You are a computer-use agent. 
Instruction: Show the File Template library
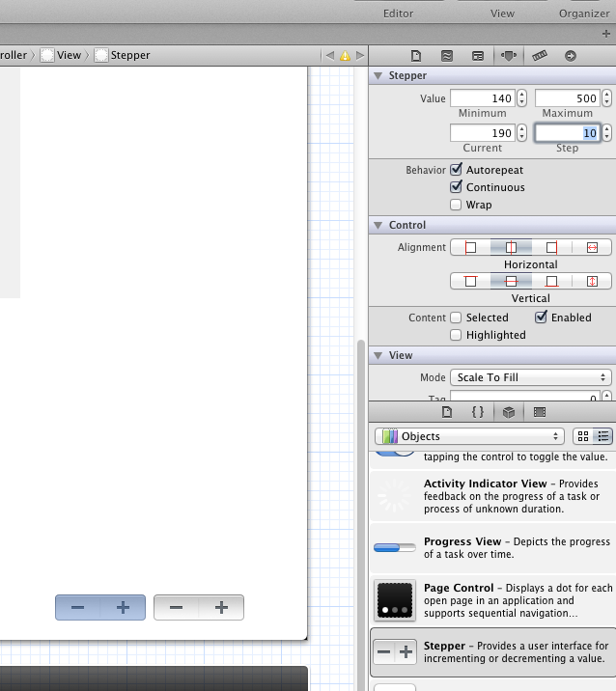[x=447, y=412]
